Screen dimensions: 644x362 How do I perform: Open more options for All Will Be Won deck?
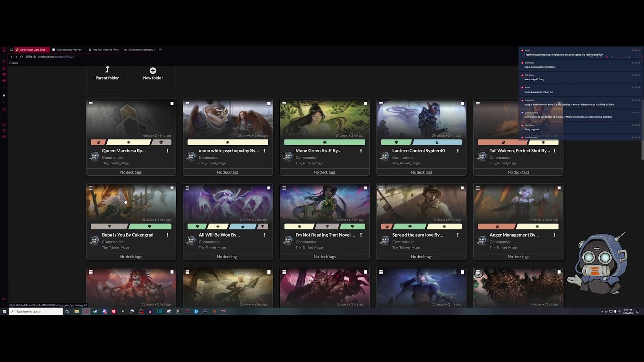pyautogui.click(x=264, y=235)
